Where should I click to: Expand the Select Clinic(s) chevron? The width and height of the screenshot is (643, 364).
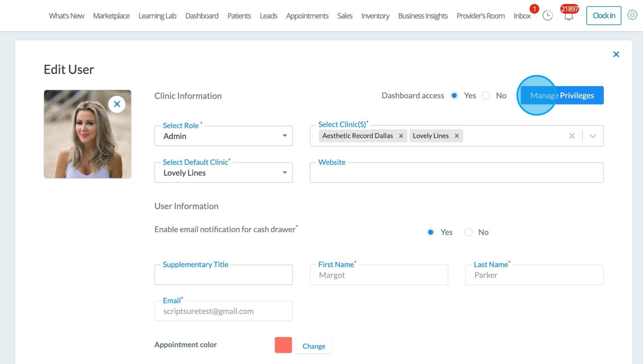[593, 136]
